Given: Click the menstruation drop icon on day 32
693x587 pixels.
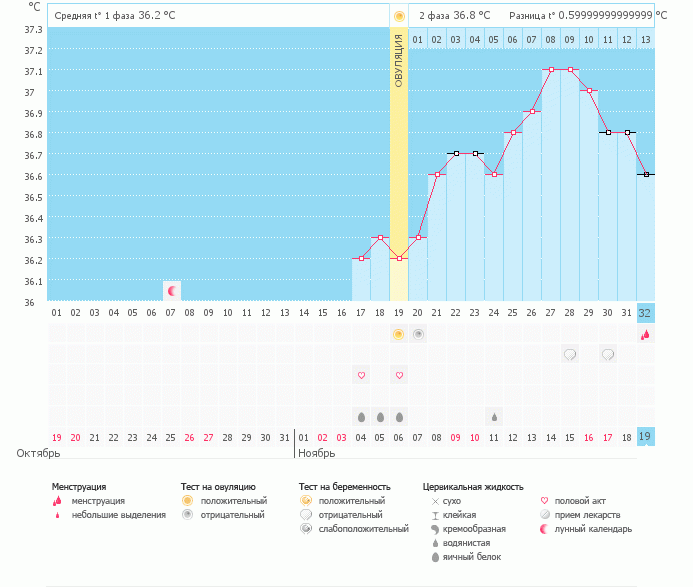Looking at the screenshot, I should tap(645, 335).
